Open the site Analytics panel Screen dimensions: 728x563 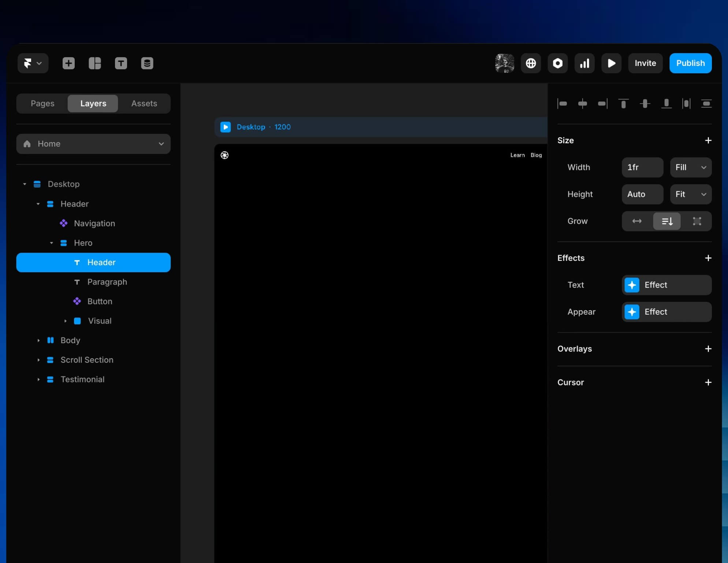(584, 63)
